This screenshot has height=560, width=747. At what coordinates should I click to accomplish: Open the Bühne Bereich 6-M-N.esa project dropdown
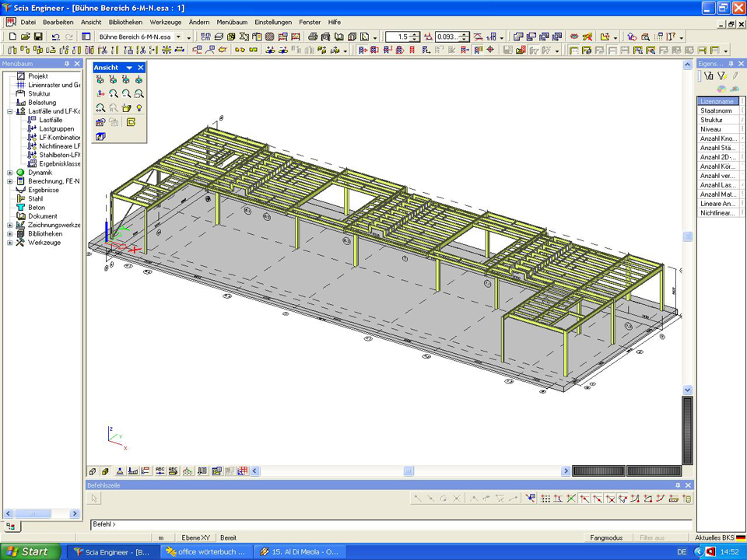coord(178,37)
